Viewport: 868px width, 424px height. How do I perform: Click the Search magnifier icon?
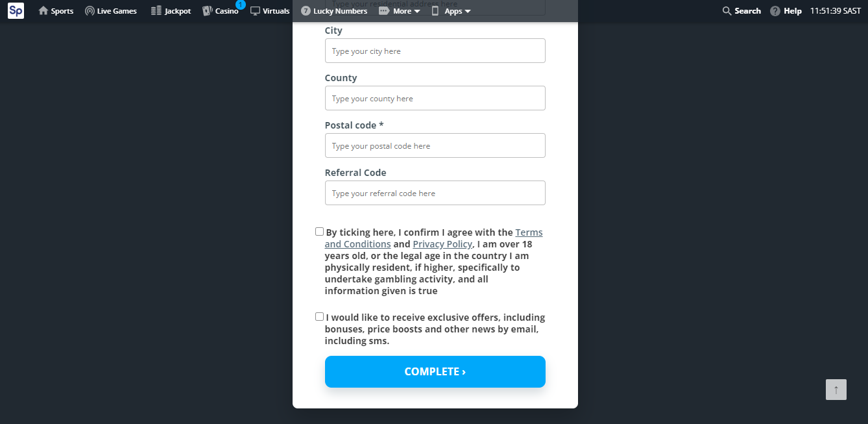[x=727, y=11]
